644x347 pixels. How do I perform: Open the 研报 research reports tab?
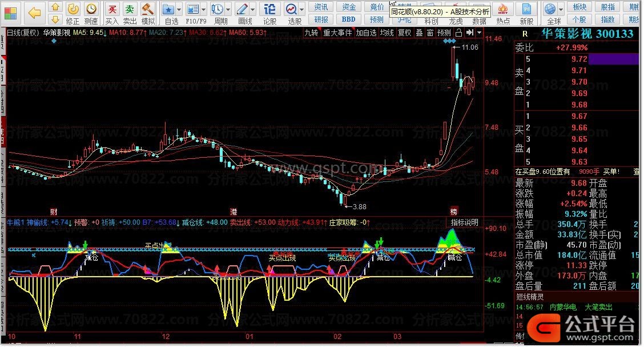(x=321, y=19)
